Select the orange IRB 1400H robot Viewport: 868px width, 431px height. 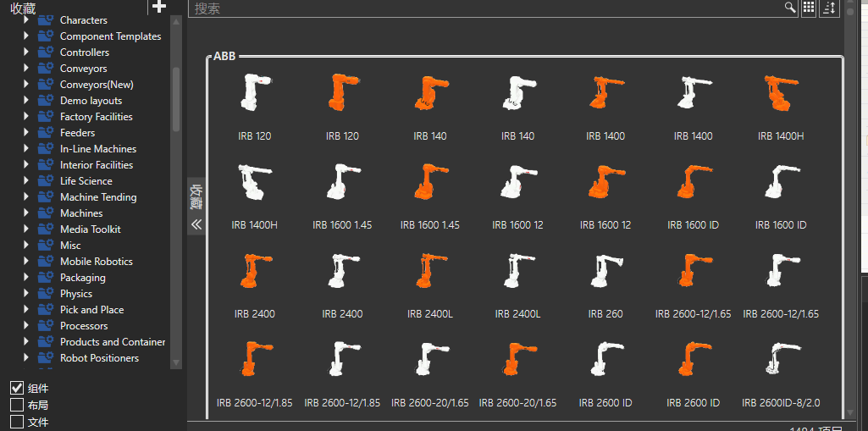pos(781,92)
